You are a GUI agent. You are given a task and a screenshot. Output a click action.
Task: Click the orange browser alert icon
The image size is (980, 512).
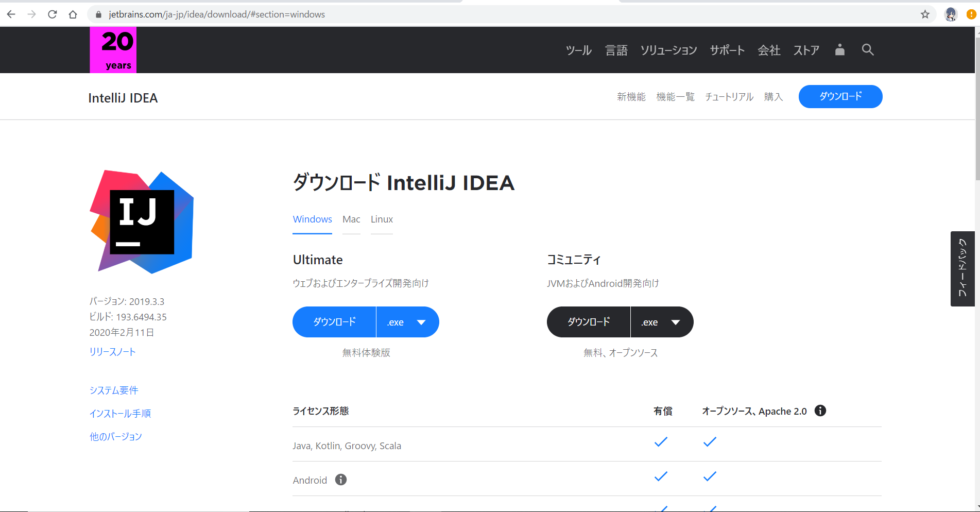(972, 14)
